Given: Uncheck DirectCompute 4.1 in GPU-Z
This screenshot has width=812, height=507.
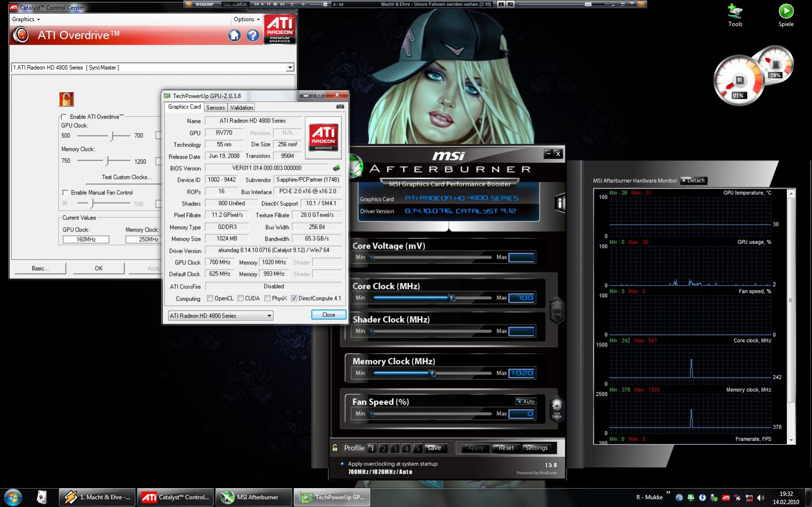Looking at the screenshot, I should point(294,298).
